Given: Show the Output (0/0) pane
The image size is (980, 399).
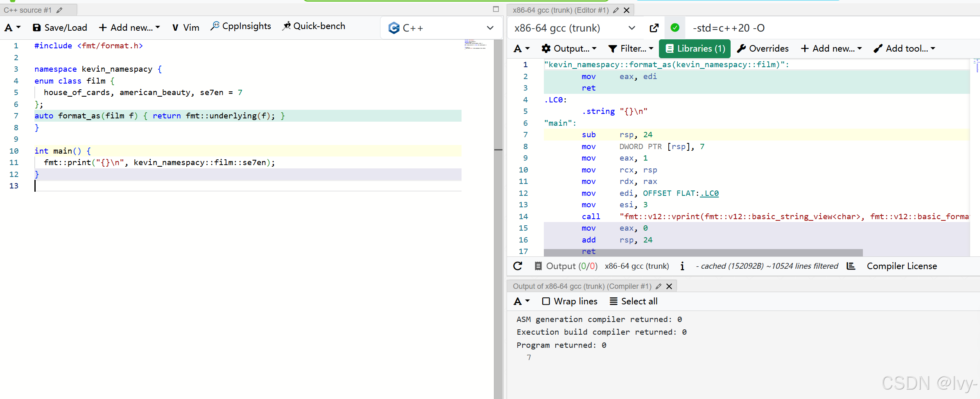Looking at the screenshot, I should [566, 266].
